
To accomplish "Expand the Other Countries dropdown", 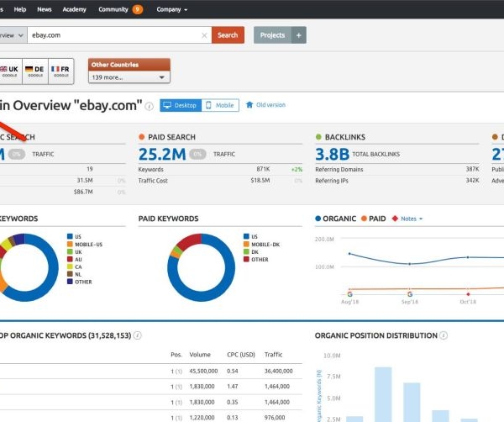I will [x=129, y=77].
